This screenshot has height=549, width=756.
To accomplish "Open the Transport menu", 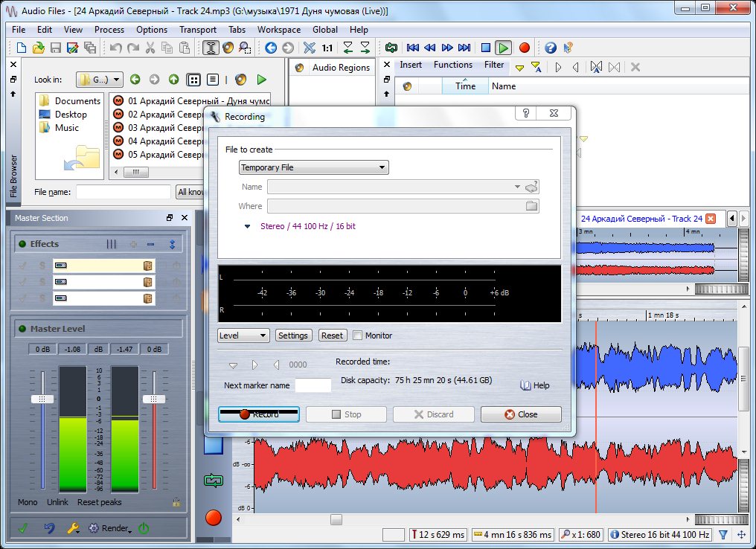I will coord(198,30).
